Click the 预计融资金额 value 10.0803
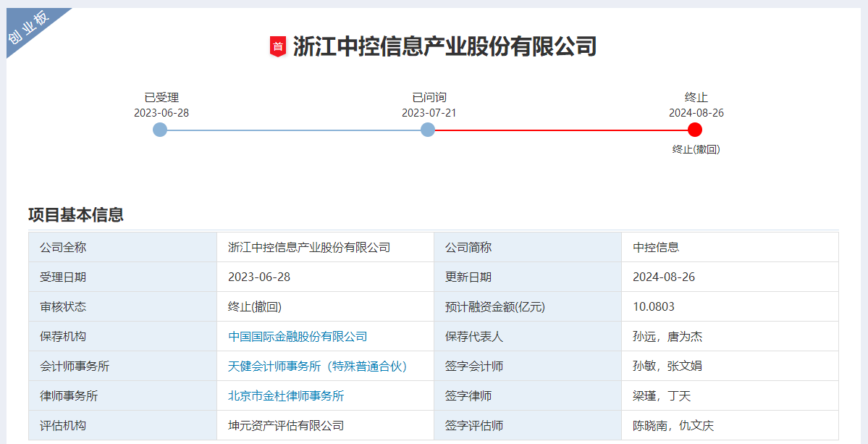 651,306
